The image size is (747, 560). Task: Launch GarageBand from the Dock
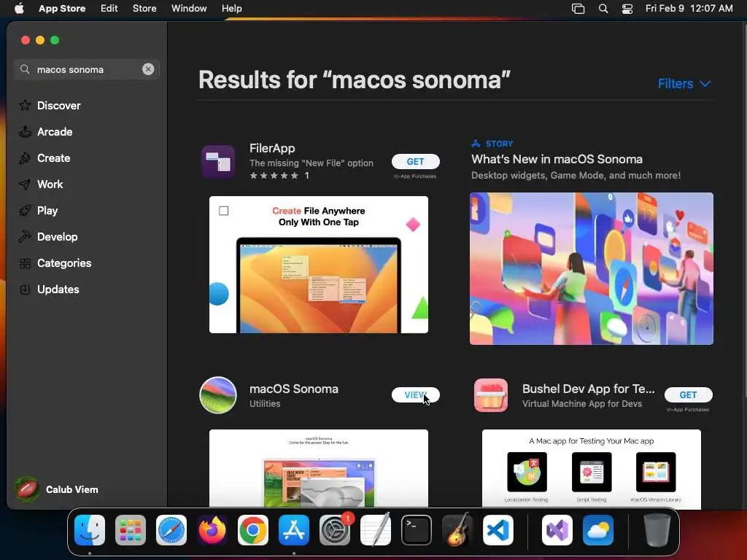457,530
